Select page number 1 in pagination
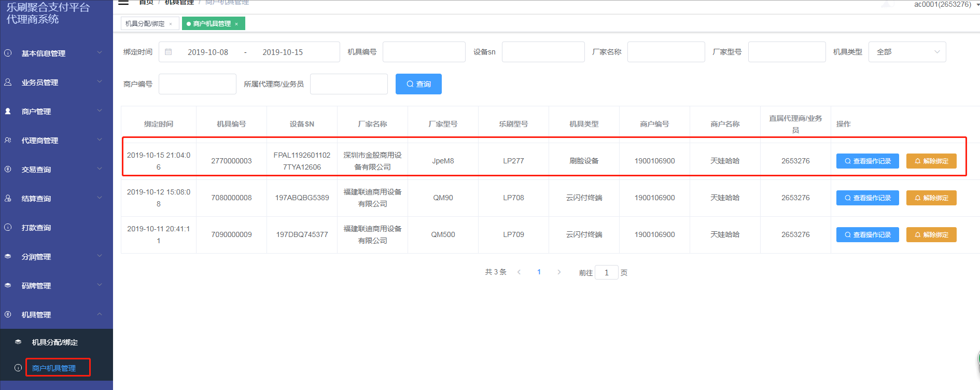Image resolution: width=980 pixels, height=390 pixels. click(539, 272)
